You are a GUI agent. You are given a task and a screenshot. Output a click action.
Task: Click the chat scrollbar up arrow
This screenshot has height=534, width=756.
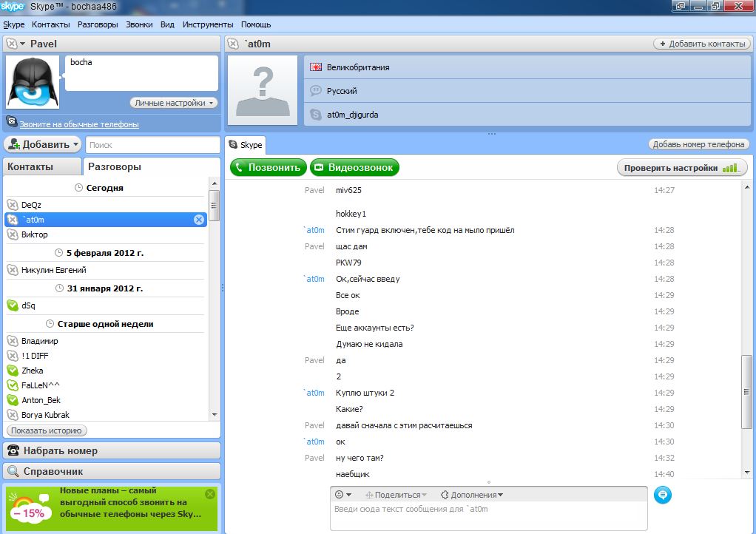[747, 187]
